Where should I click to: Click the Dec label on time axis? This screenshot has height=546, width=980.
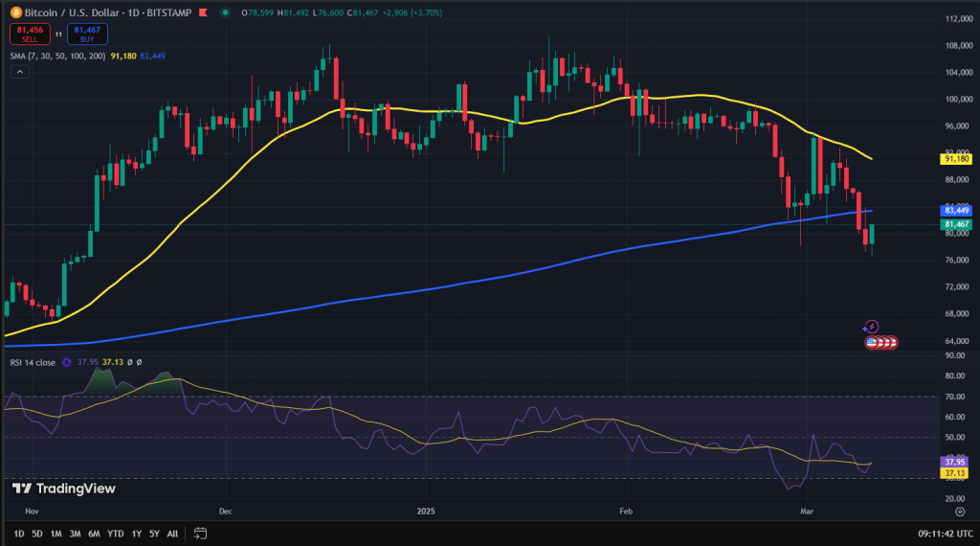pyautogui.click(x=226, y=511)
